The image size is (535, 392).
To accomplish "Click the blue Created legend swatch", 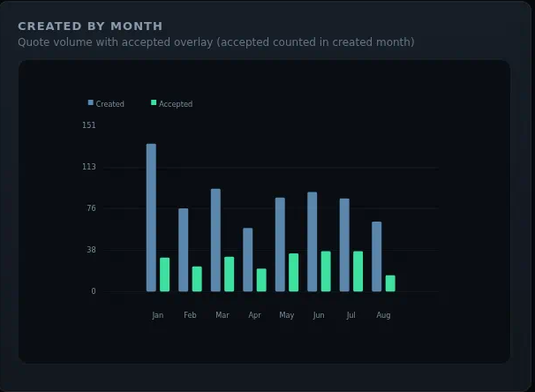I will [x=90, y=102].
